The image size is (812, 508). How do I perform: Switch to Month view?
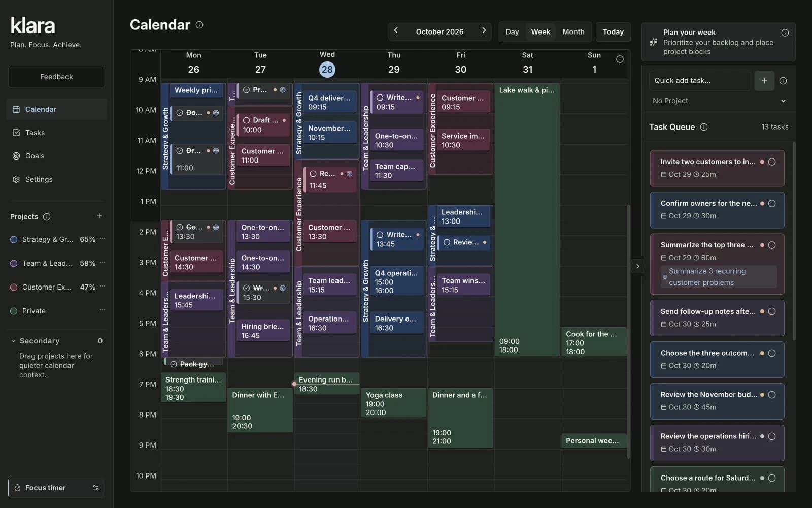pos(573,31)
